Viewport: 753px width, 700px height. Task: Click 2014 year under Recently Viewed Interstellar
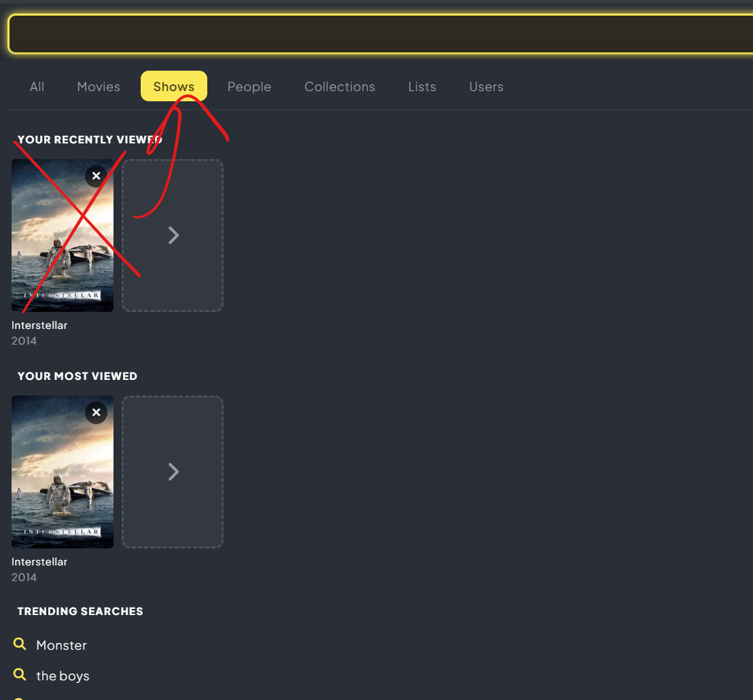(x=24, y=341)
